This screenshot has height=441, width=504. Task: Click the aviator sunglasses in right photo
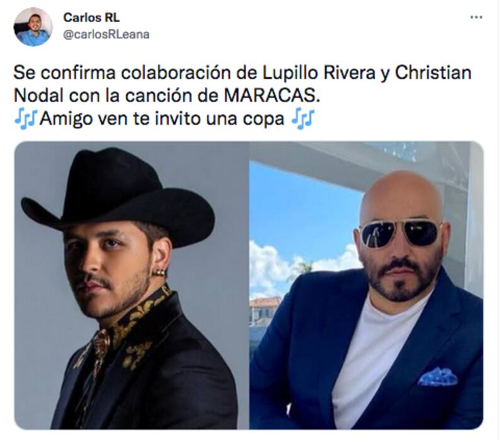tap(399, 232)
